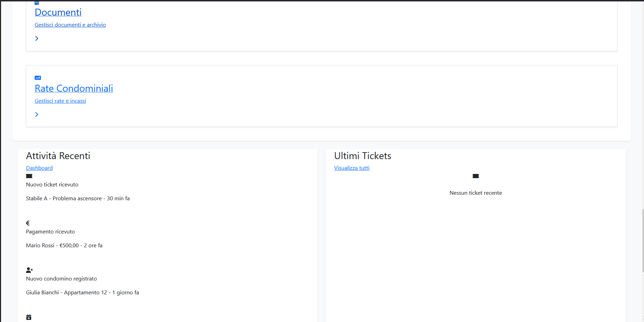Select the Nuovo ticket ricevuto activity entry

tap(52, 185)
